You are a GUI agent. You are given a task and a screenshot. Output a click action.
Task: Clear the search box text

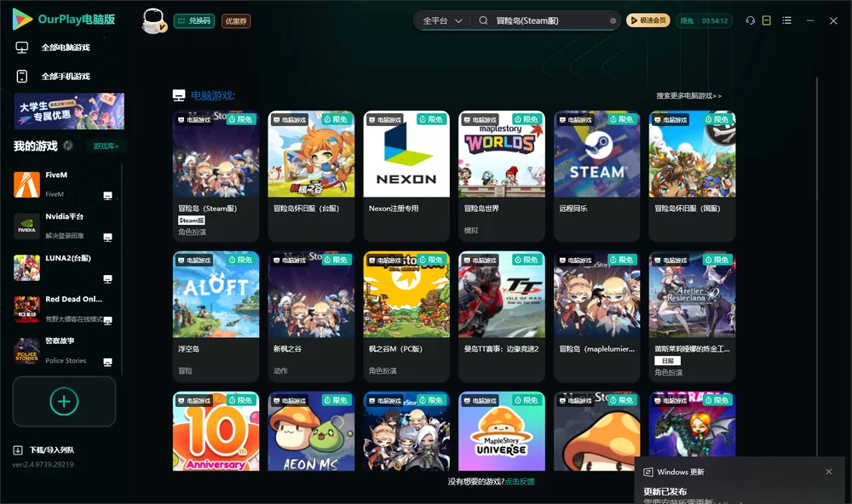[x=613, y=21]
